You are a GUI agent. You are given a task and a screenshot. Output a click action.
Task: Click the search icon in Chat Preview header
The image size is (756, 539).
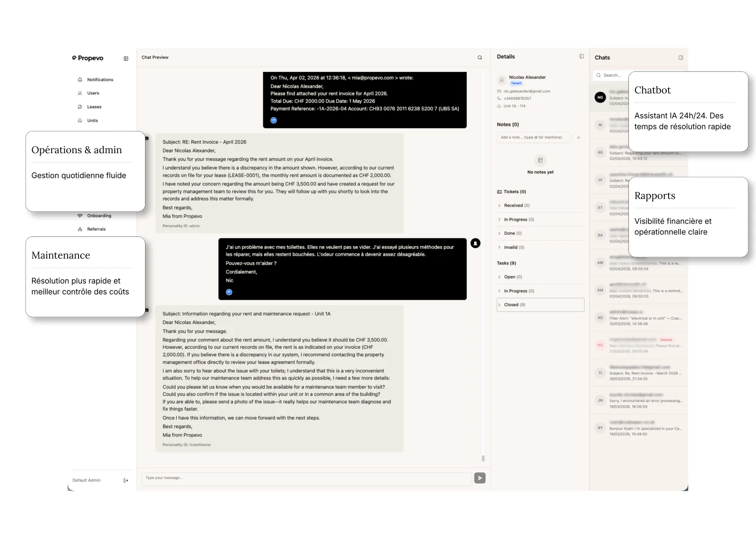tap(480, 57)
